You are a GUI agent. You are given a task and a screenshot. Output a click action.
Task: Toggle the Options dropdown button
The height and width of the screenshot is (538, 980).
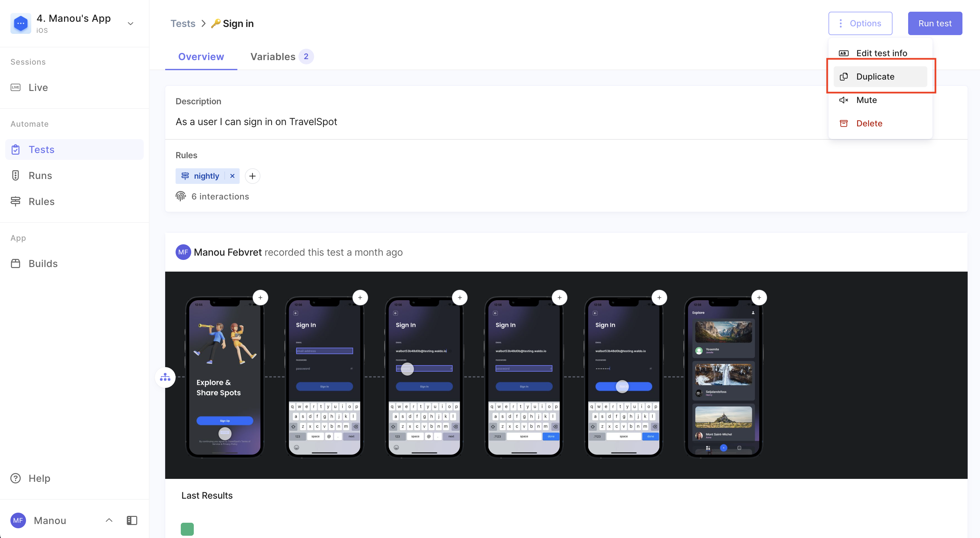click(x=860, y=23)
